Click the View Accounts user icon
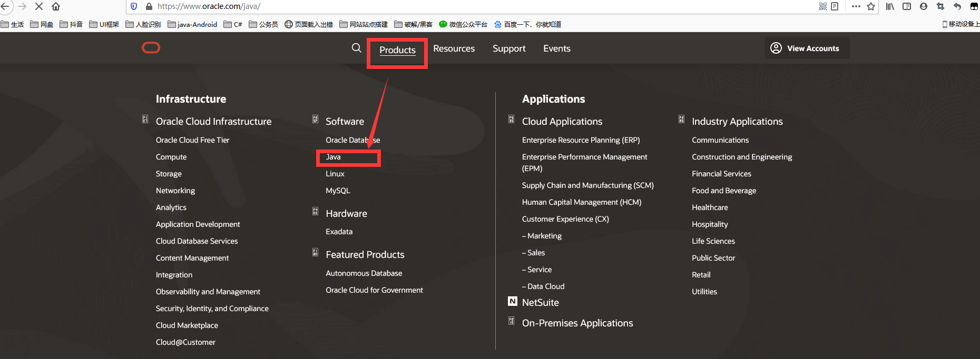The height and width of the screenshot is (359, 980). pyautogui.click(x=776, y=48)
